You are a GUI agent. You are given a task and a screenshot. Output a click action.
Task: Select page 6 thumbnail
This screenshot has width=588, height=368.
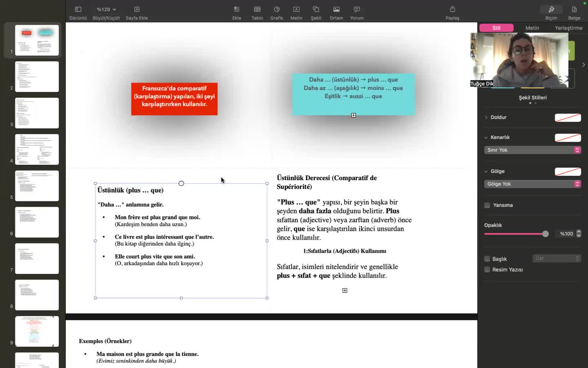click(x=37, y=222)
